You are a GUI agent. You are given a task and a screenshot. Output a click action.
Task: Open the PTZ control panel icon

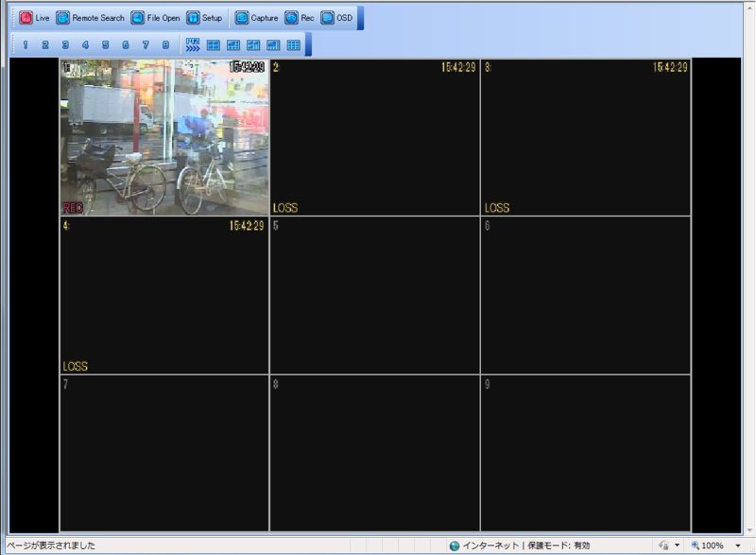(x=193, y=44)
